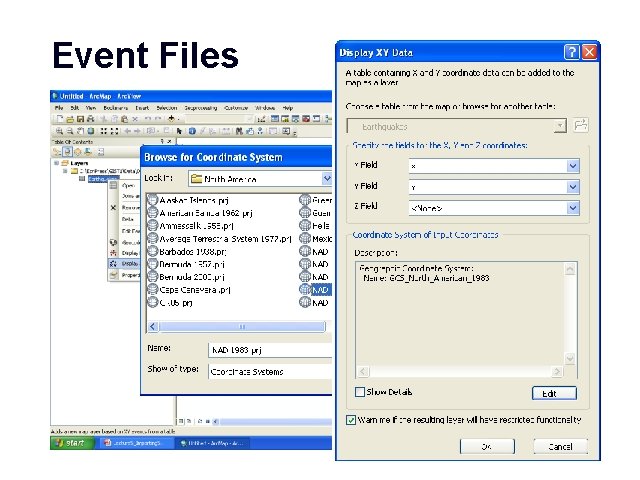Image resolution: width=640 pixels, height=480 pixels.
Task: Open the Z Field dropdown showing None
Action: tap(573, 208)
